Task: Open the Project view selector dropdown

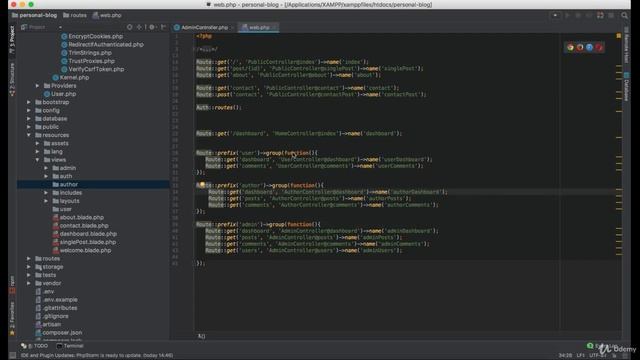Action: click(x=42, y=27)
